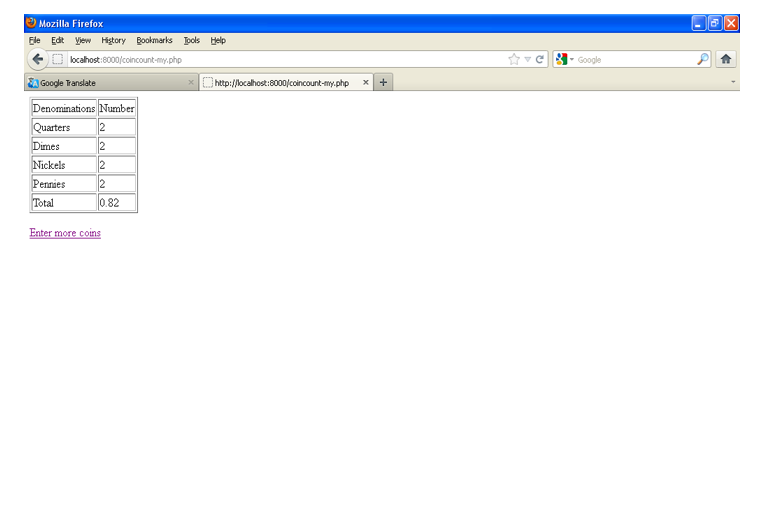The image size is (759, 525).
Task: Open a new tab with the plus button
Action: [383, 82]
